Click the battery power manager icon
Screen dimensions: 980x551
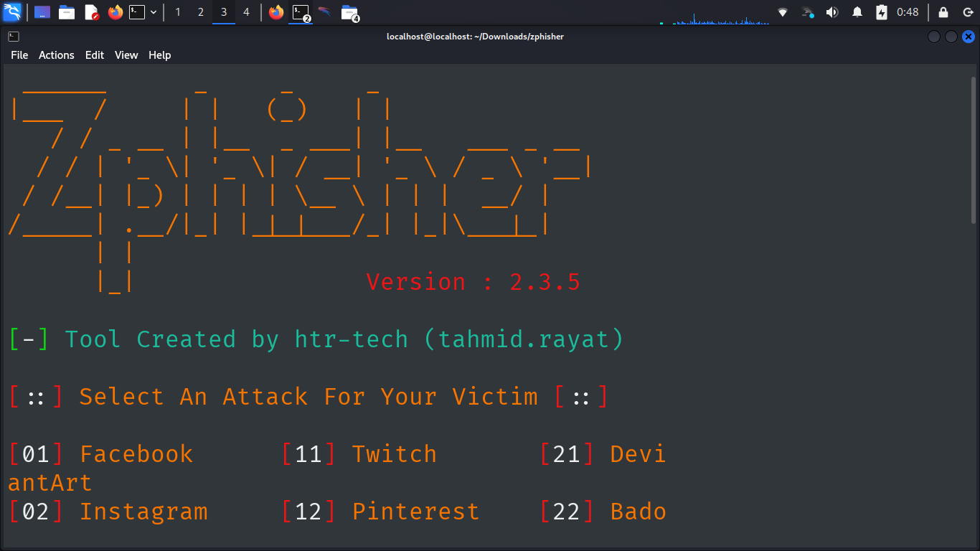pos(882,12)
